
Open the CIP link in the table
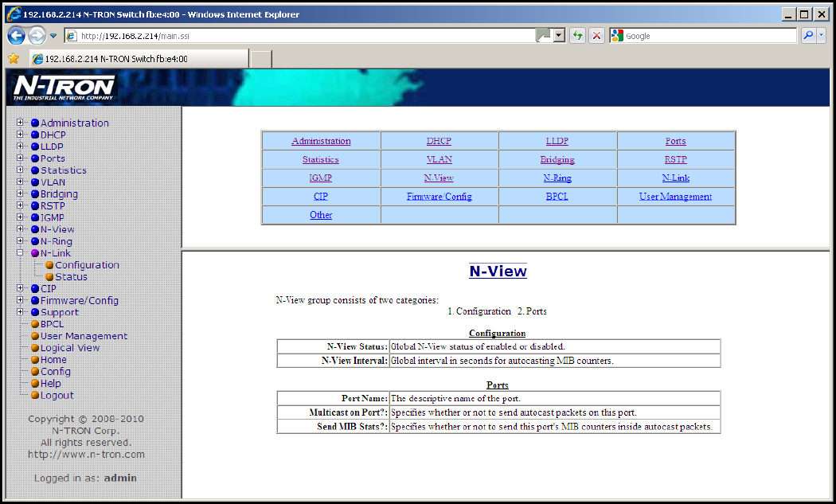click(x=320, y=197)
